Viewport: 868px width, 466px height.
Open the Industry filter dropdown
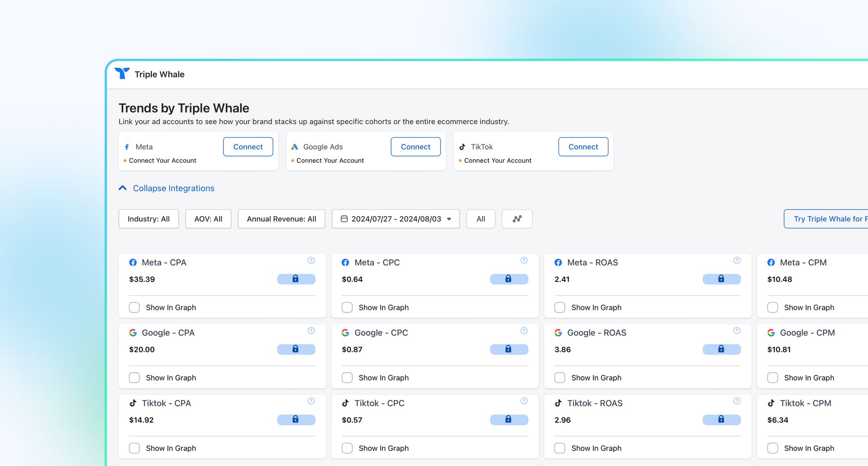point(148,219)
